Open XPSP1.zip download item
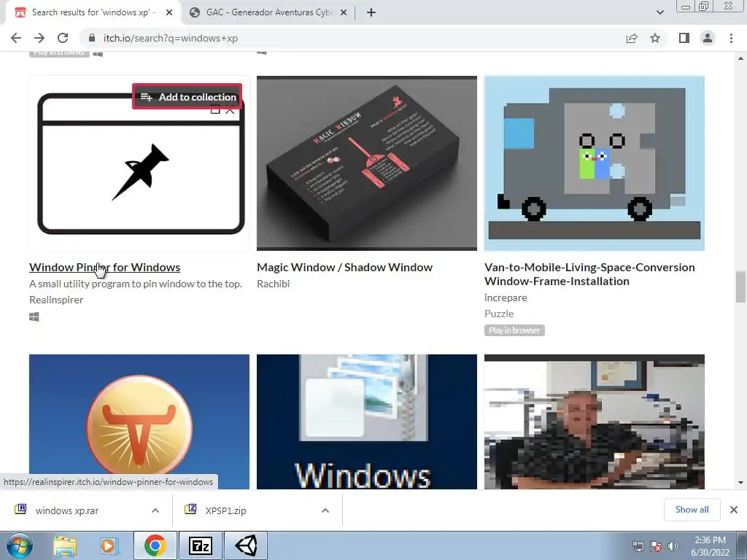The height and width of the screenshot is (560, 747). click(x=226, y=510)
